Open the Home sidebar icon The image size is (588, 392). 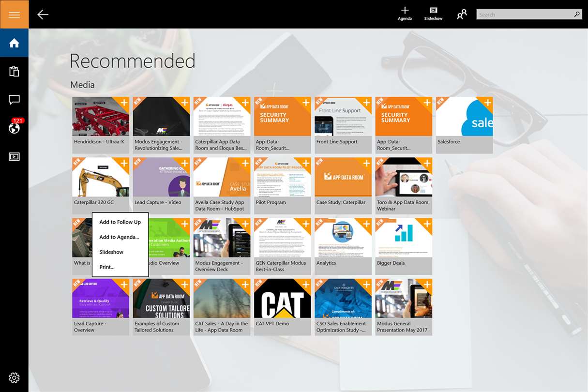pyautogui.click(x=14, y=43)
